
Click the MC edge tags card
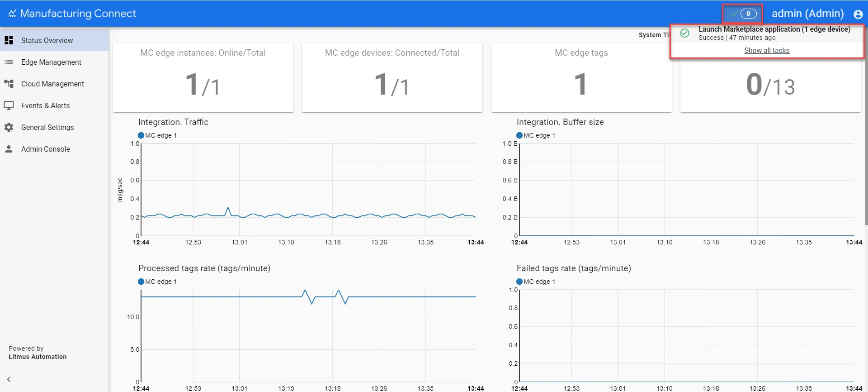581,77
